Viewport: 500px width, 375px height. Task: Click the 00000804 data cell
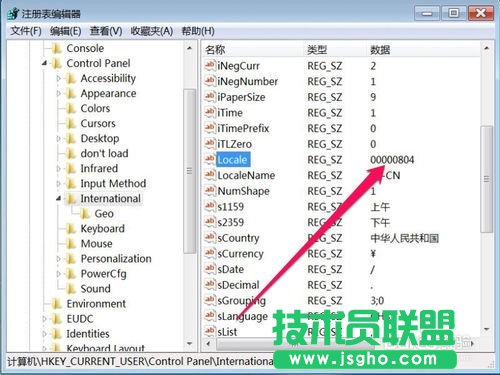click(x=392, y=160)
